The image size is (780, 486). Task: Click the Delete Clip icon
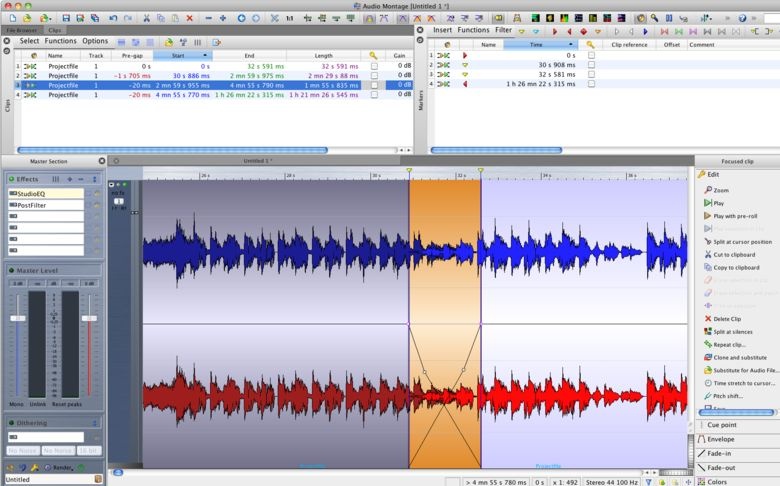[707, 319]
